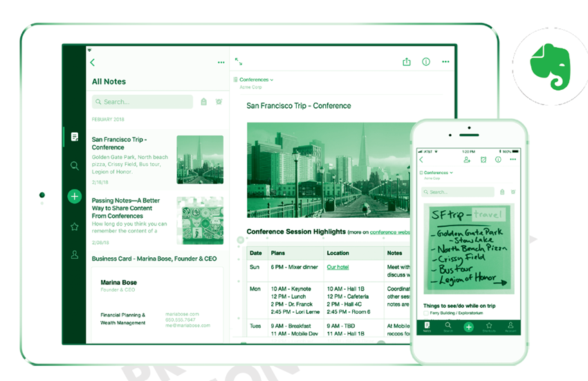Open note info icon on tablet toolbar
The height and width of the screenshot is (381, 588).
pos(426,62)
